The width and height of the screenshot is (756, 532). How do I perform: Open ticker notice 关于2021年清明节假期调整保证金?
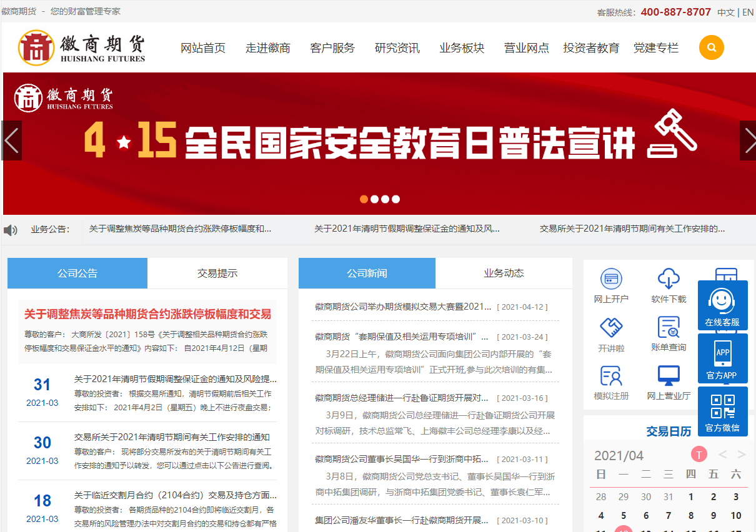click(407, 229)
